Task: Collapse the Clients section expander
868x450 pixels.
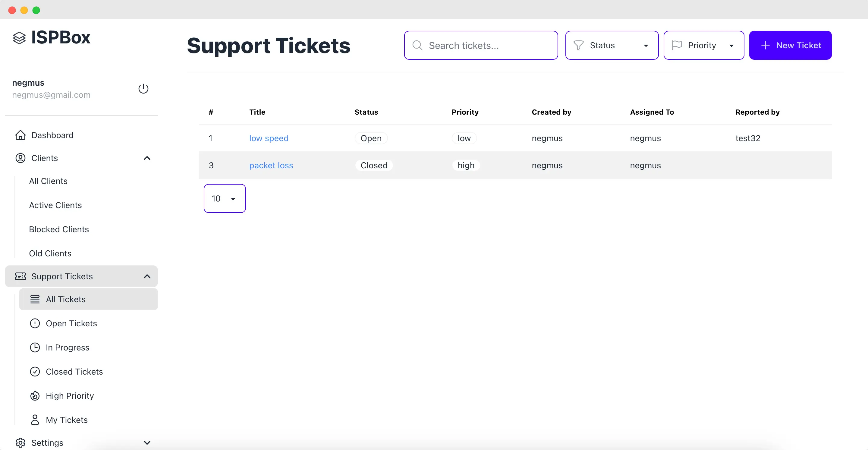Action: click(x=147, y=158)
